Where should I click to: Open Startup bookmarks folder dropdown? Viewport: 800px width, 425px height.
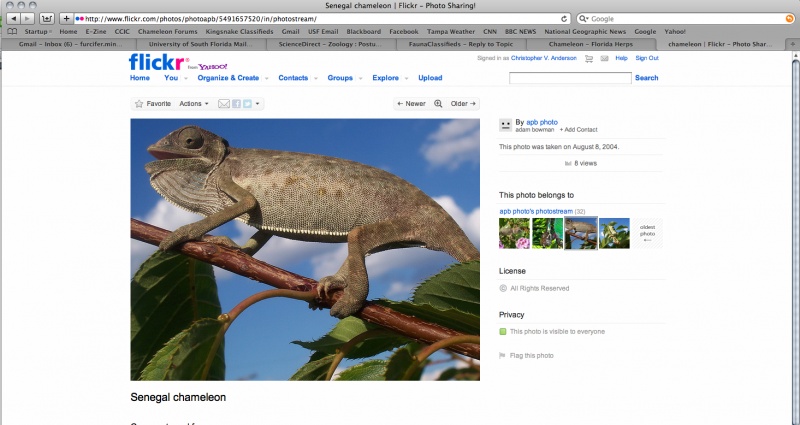click(38, 32)
